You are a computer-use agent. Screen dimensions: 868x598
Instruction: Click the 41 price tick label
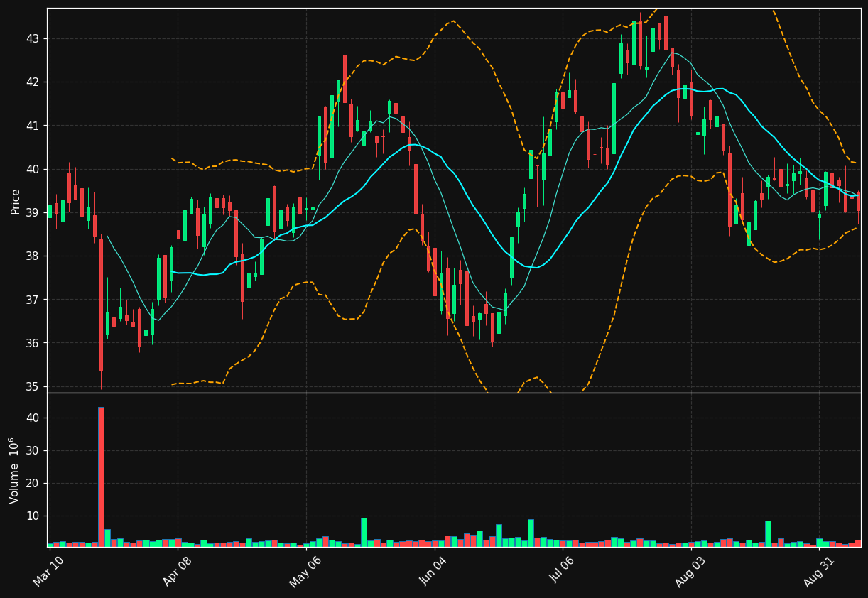click(x=34, y=126)
